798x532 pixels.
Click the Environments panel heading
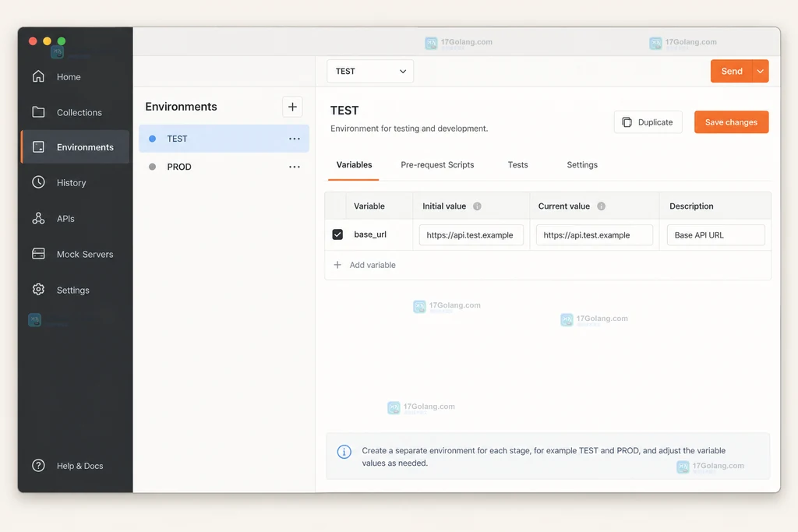click(181, 107)
